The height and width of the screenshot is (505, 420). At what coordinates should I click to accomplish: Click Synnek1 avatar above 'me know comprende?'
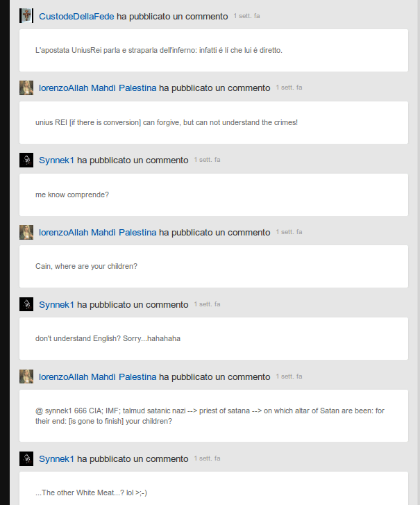26,160
